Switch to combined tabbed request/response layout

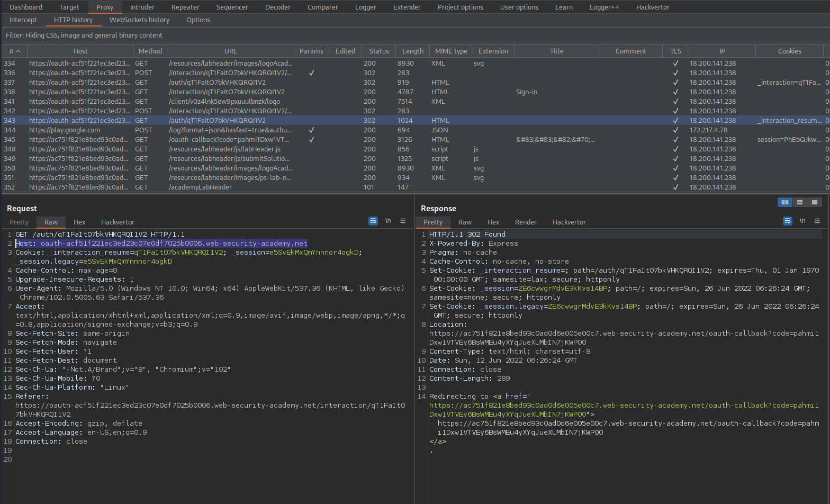[x=815, y=202]
